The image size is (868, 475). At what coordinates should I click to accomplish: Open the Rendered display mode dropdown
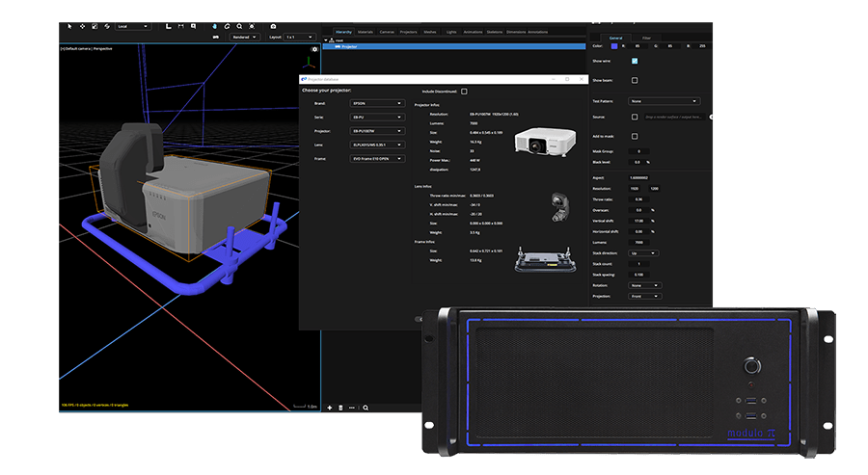[x=244, y=37]
